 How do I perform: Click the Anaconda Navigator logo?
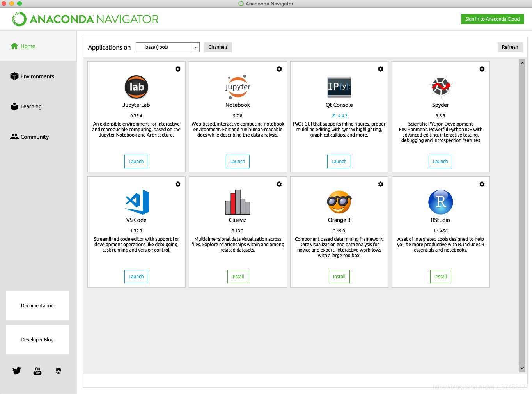pos(85,19)
